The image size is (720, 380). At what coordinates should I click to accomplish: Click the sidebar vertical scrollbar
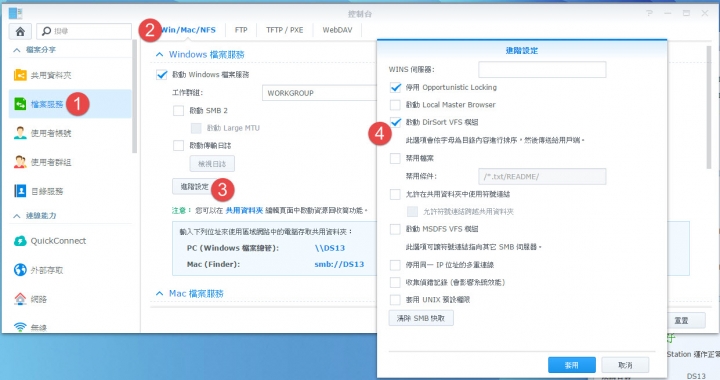point(135,96)
